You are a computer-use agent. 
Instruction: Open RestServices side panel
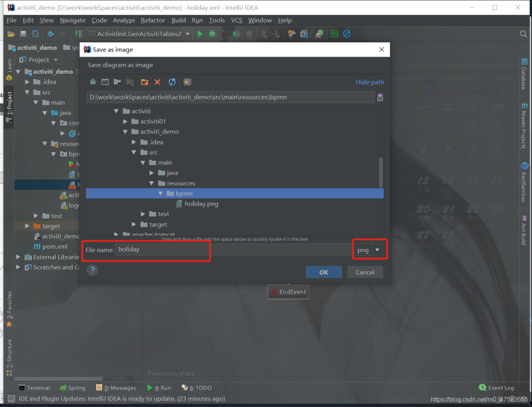[524, 182]
